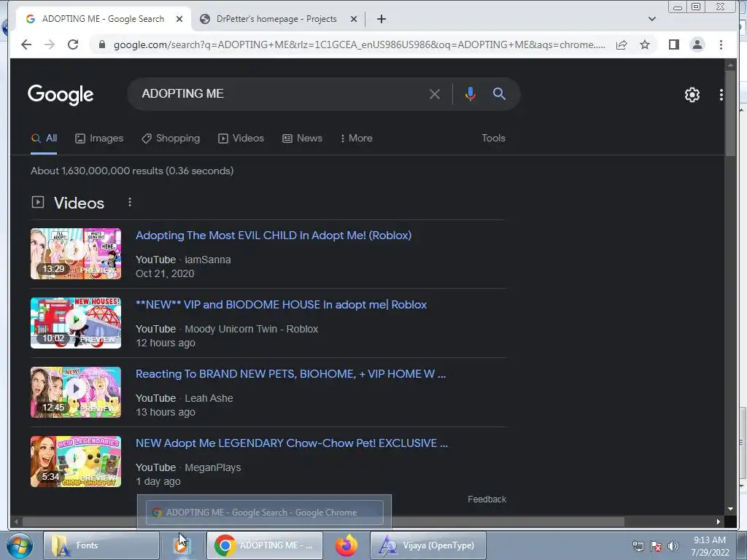Click the padlock site info icon

[101, 44]
